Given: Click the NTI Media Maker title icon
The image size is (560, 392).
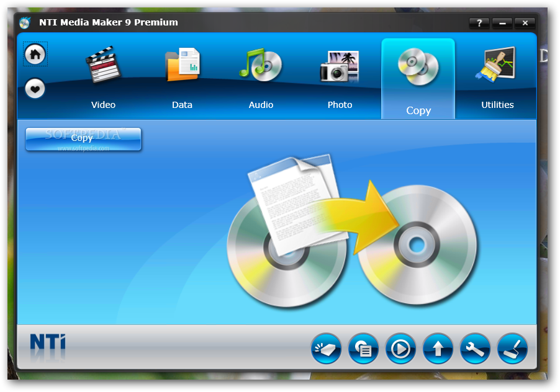Looking at the screenshot, I should (25, 23).
